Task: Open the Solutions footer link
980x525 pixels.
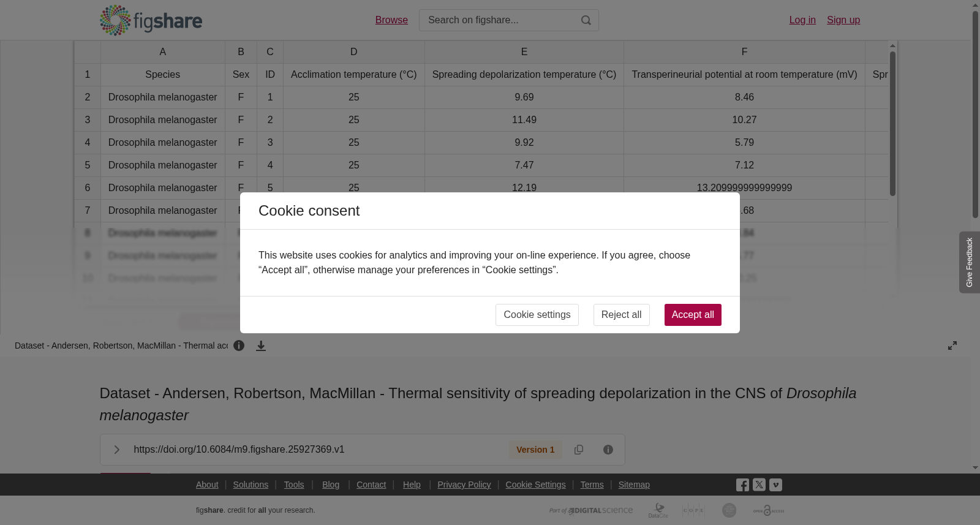Action: [x=251, y=485]
